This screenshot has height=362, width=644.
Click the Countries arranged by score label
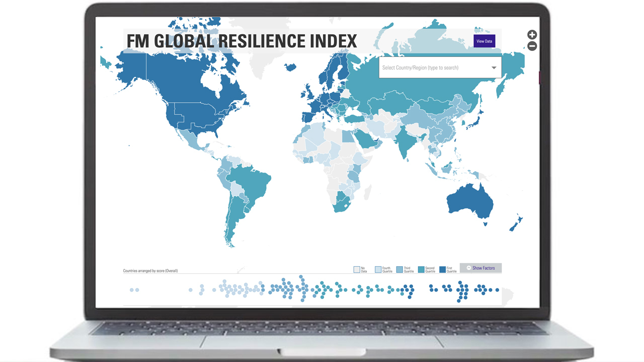point(150,270)
